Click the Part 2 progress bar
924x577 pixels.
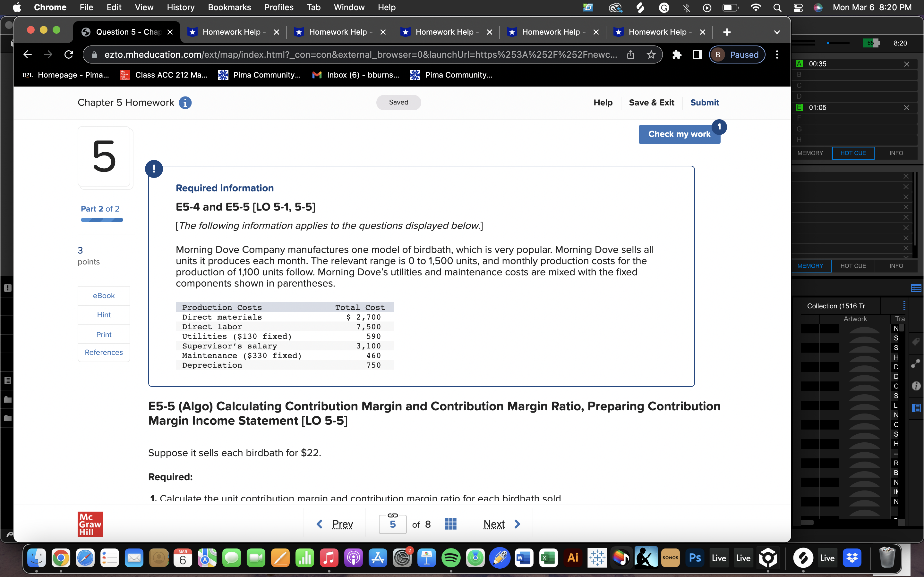(x=102, y=220)
